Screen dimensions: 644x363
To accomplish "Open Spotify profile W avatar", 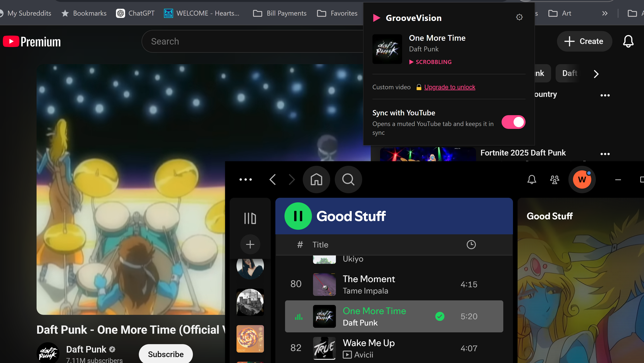I will click(x=582, y=179).
